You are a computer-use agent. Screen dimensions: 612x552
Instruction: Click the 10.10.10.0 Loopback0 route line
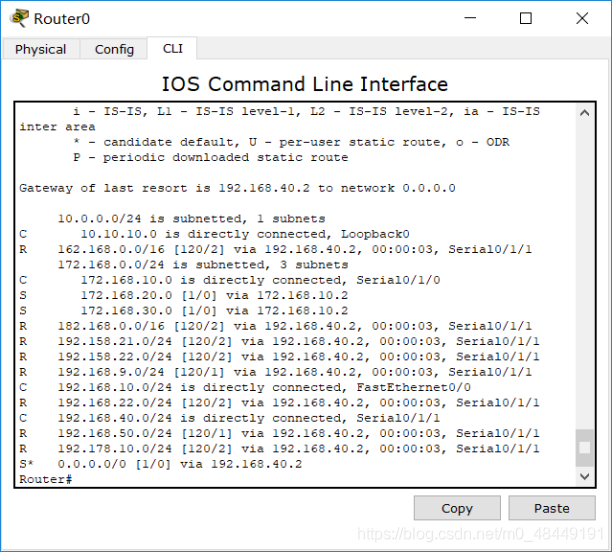coord(214,234)
